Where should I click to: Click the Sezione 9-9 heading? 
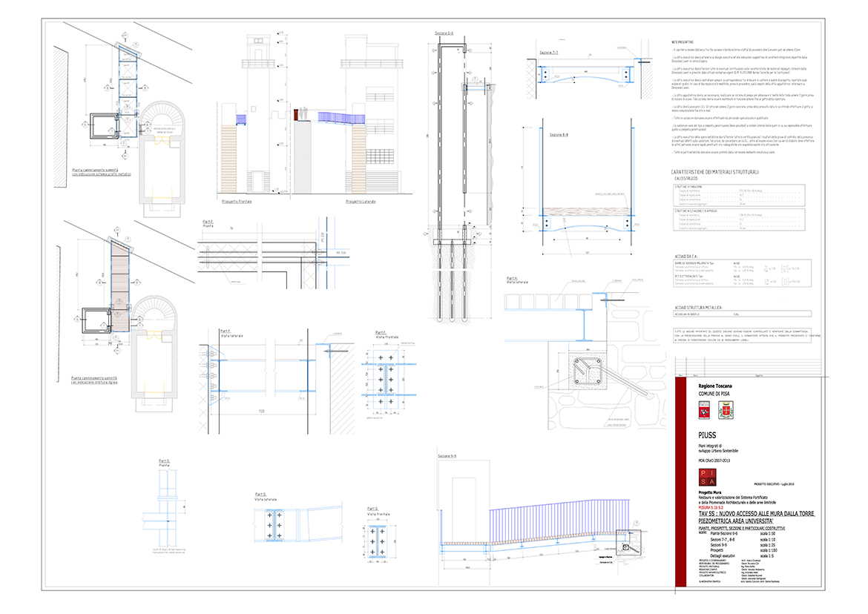click(447, 455)
